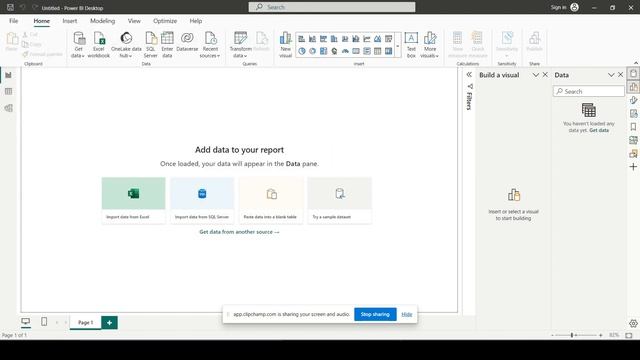Switch to the Optimize ribbon tab
Viewport: 640px width, 360px height.
165,21
